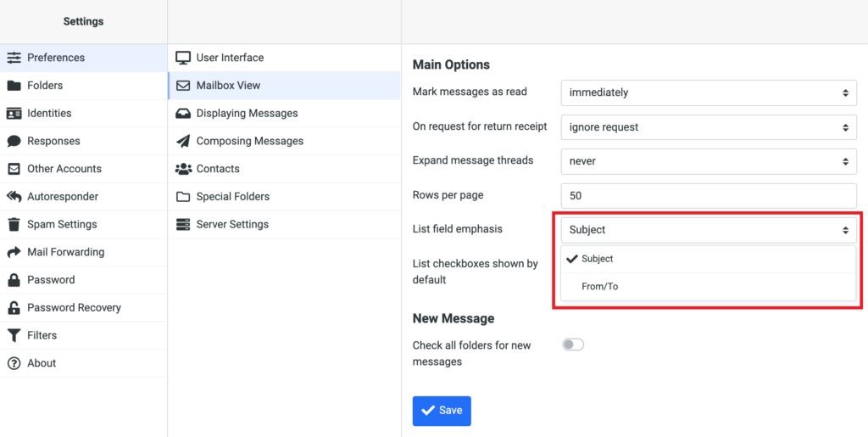Click the Autoresponder reply-all icon
Image resolution: width=868 pixels, height=437 pixels.
pyautogui.click(x=14, y=197)
